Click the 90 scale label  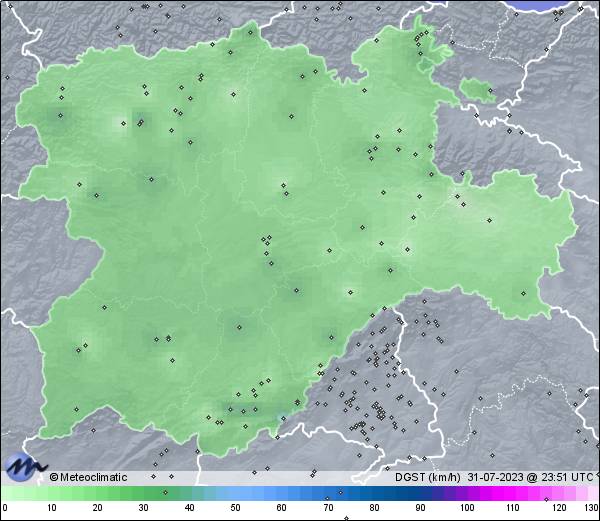[420, 508]
